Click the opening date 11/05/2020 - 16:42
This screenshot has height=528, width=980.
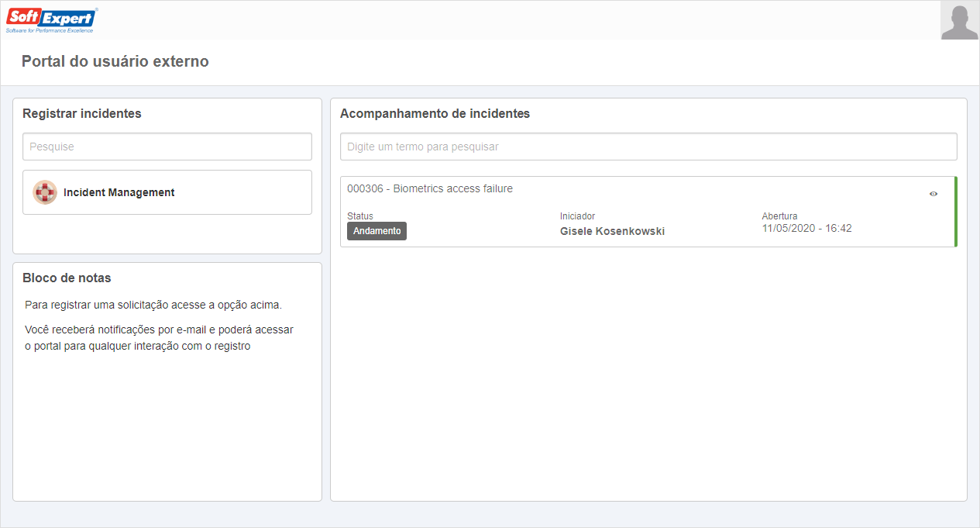pyautogui.click(x=806, y=228)
